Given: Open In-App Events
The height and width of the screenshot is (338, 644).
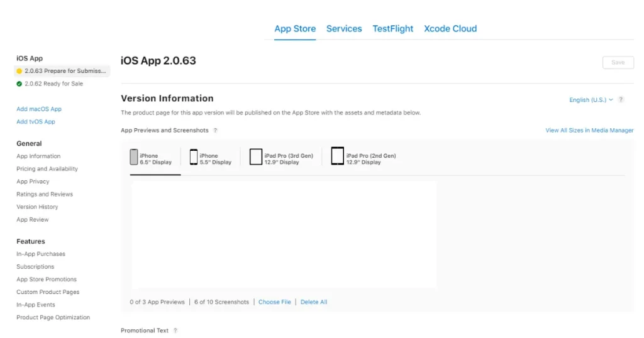Looking at the screenshot, I should (x=36, y=305).
